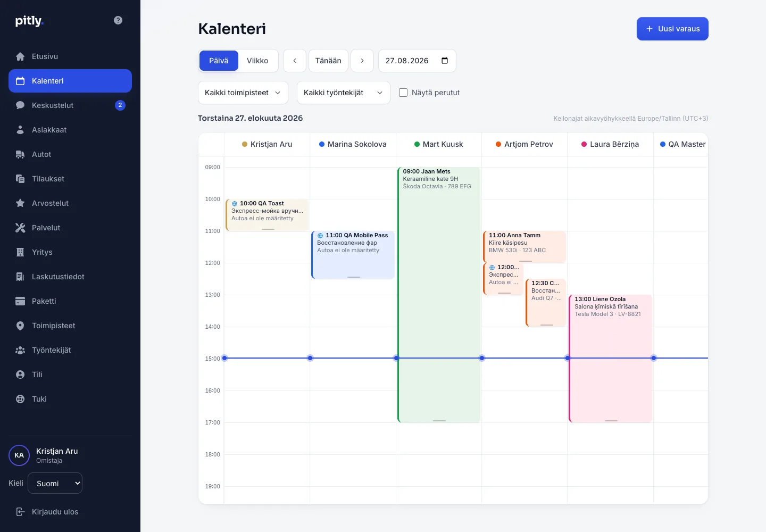Open the 11:00 QA Mobile Pass booking
766x532 pixels.
(x=353, y=255)
